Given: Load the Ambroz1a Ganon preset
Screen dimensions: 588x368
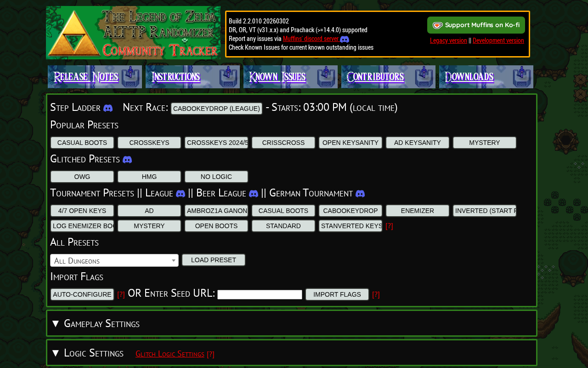Looking at the screenshot, I should [x=216, y=211].
